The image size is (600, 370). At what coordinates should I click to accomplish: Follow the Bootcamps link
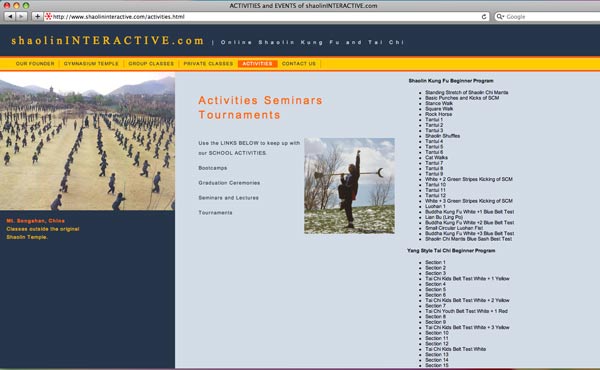tap(213, 168)
